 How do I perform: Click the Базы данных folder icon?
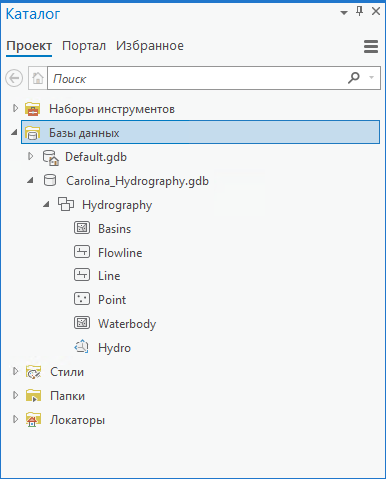tap(33, 133)
